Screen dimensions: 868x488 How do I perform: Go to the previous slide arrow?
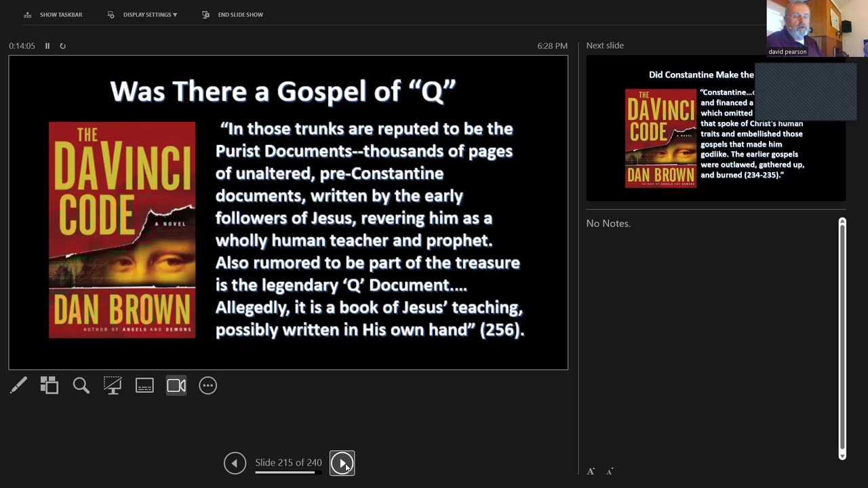click(x=235, y=464)
